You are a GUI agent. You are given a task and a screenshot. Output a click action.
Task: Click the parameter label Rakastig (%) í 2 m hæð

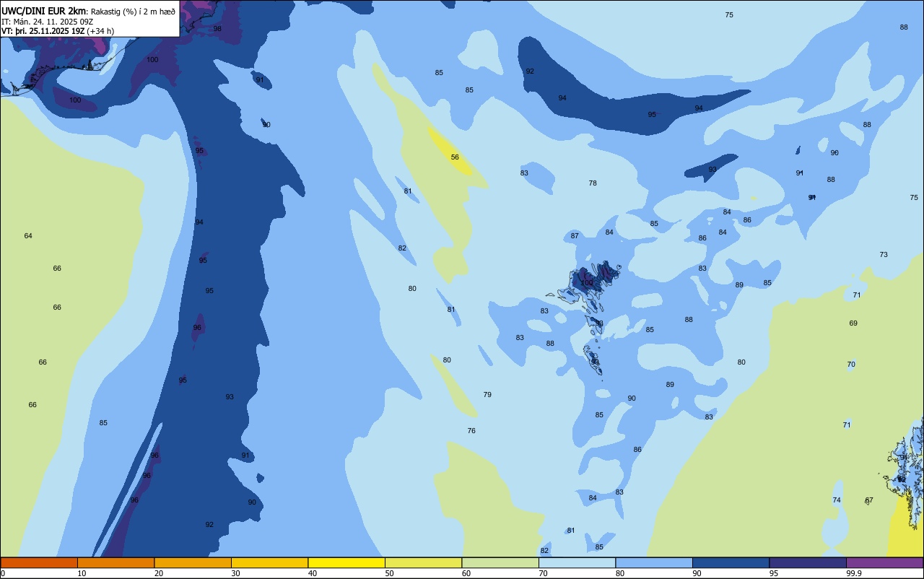click(133, 11)
